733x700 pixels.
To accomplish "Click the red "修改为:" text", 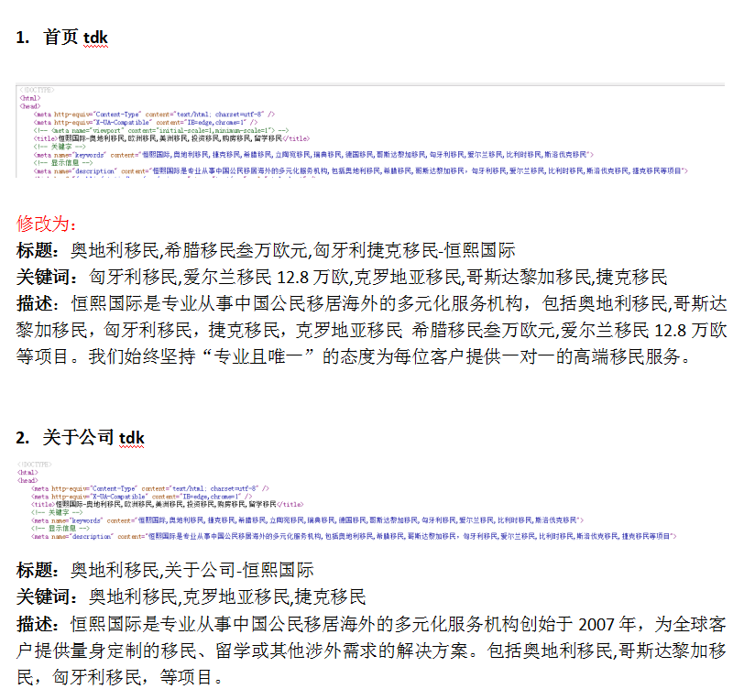I will [x=48, y=224].
